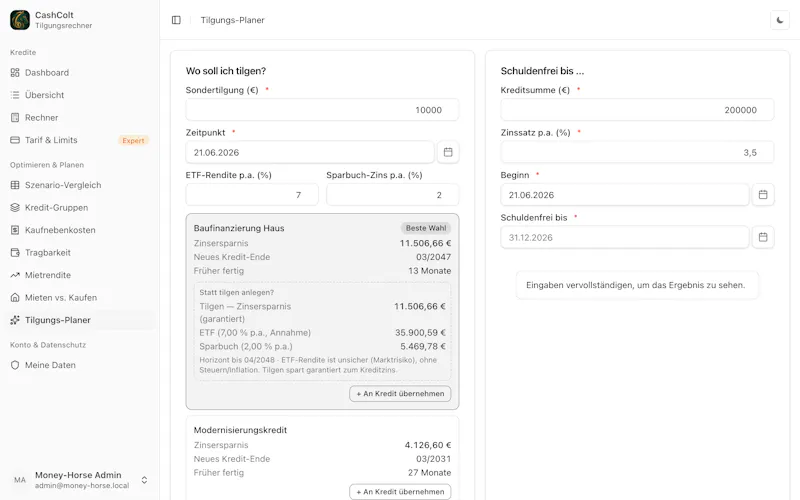Navigate to Tragbarkeit
Image resolution: width=800 pixels, height=500 pixels.
(x=80, y=253)
